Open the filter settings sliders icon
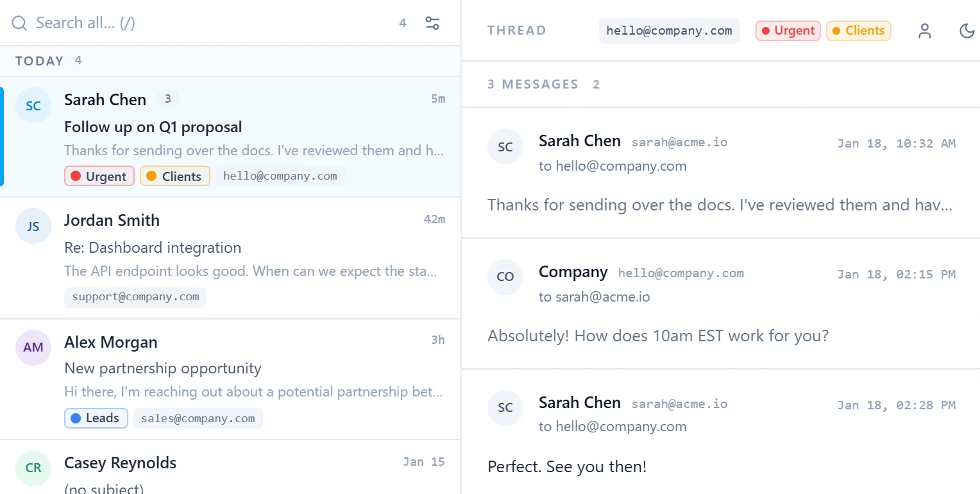The height and width of the screenshot is (494, 980). 433,23
